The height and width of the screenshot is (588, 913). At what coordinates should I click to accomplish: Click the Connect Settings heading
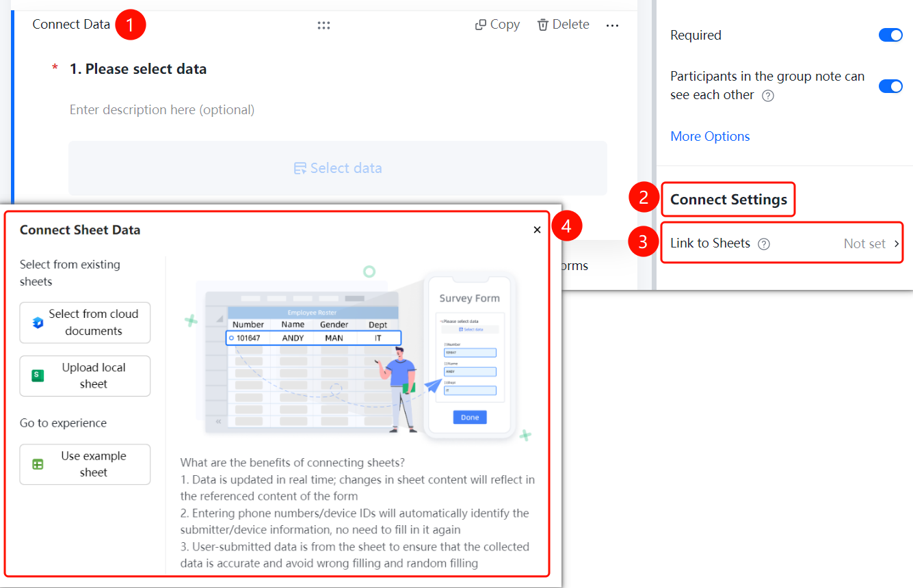(728, 200)
